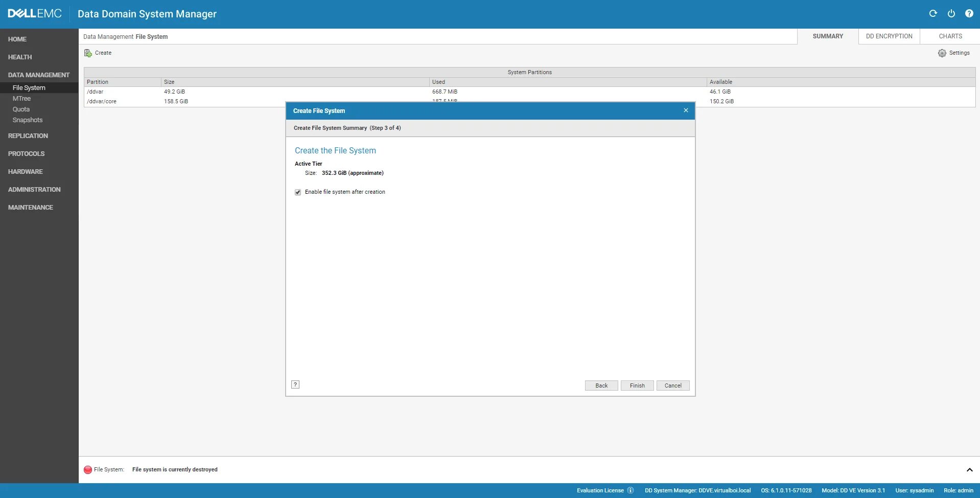Click the OS version status entry

point(786,490)
